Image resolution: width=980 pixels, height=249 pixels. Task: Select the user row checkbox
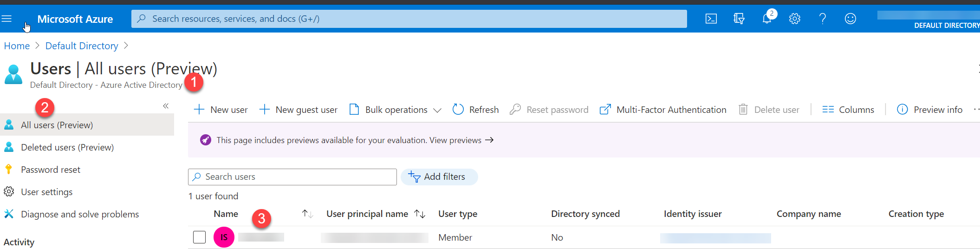click(199, 237)
